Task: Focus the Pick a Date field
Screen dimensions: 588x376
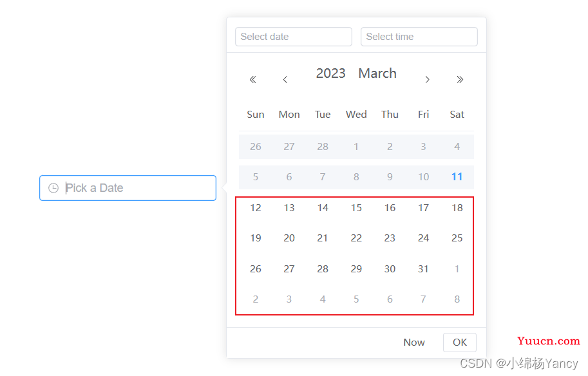Action: [128, 188]
